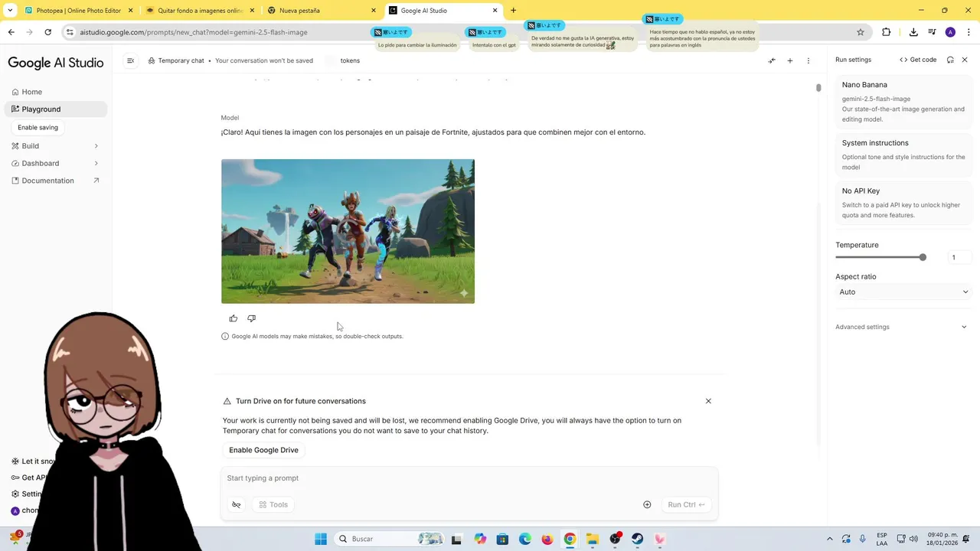Image resolution: width=980 pixels, height=551 pixels.
Task: Open OBS Studio from taskbar
Action: [615, 539]
